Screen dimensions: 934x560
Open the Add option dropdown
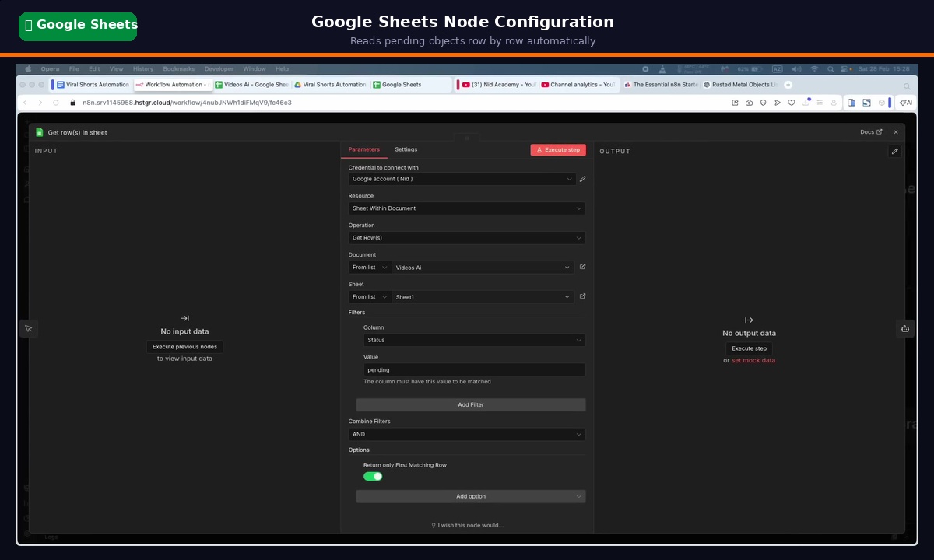click(x=471, y=496)
